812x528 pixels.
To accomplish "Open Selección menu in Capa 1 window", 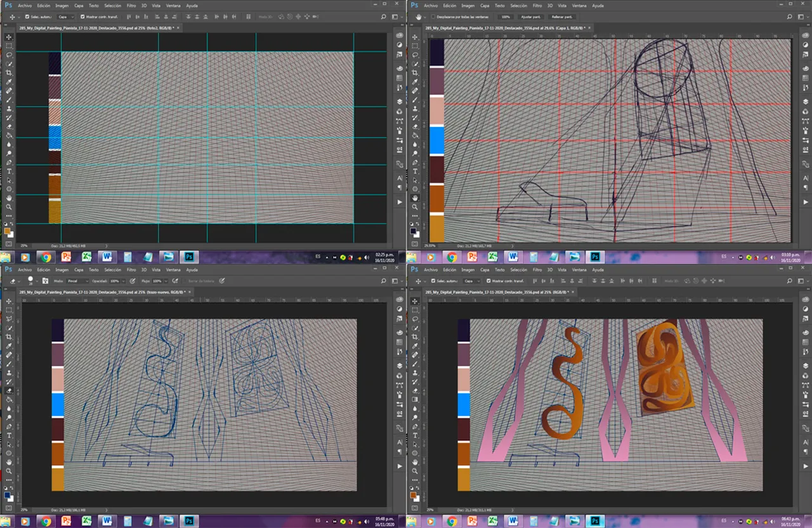I will [518, 6].
